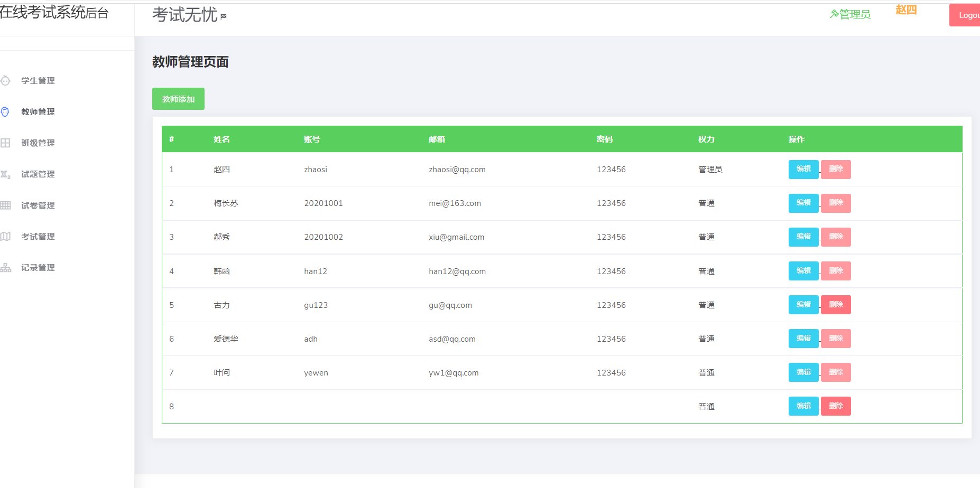Click the flag icon beside 考试无忧
The image size is (980, 488).
[x=224, y=17]
